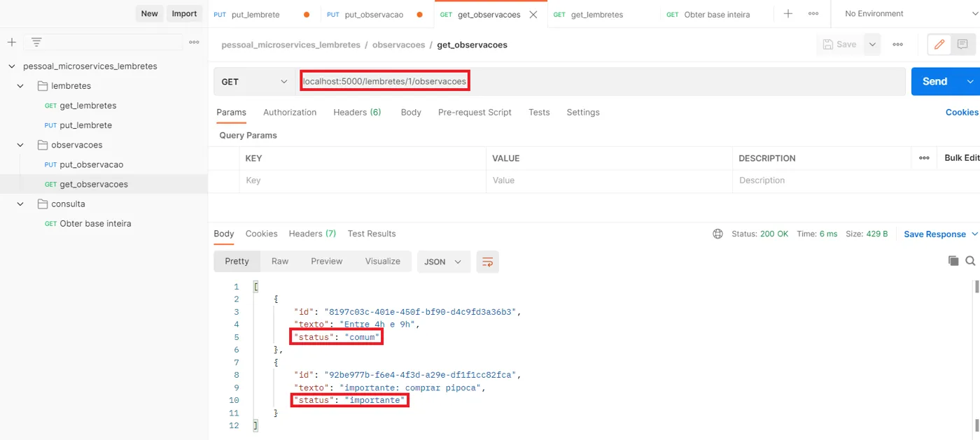Close the get_observacoes tab
The height and width of the screenshot is (440, 980).
(x=533, y=15)
